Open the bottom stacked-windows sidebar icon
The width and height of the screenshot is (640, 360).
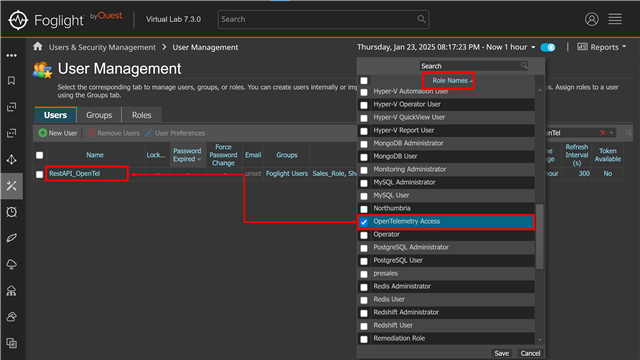pos(11,343)
